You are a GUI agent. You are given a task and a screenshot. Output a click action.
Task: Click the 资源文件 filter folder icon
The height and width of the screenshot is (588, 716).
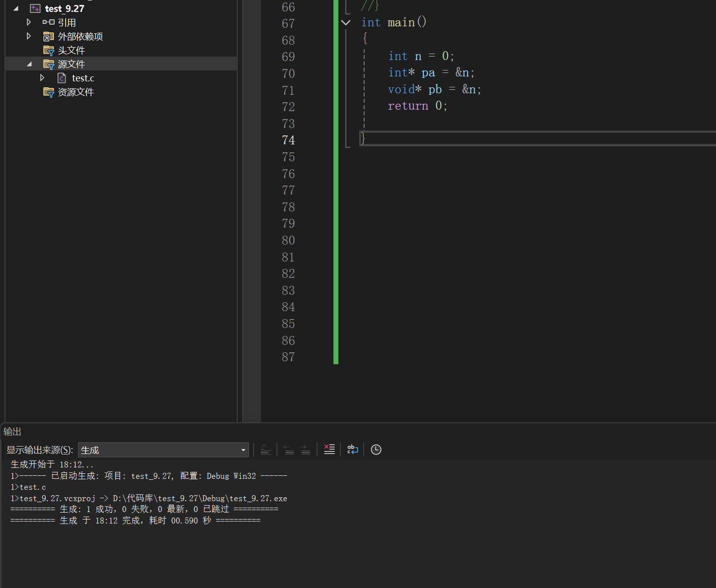[x=49, y=92]
